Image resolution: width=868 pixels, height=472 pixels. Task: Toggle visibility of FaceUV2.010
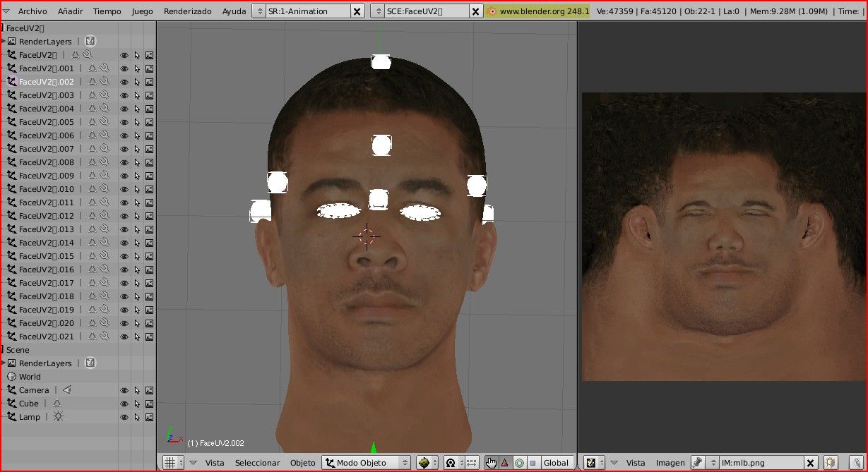124,190
